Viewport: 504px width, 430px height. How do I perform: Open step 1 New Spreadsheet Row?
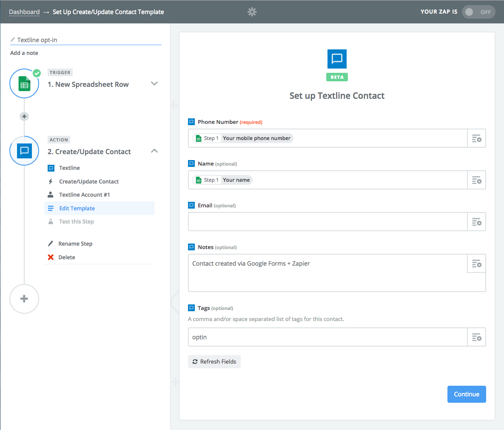[x=88, y=84]
